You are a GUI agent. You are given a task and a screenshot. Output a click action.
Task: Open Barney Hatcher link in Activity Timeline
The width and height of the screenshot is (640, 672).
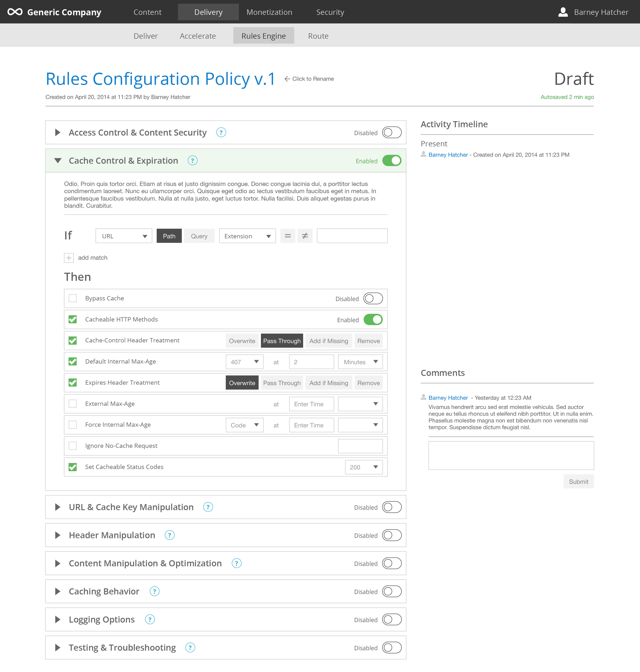coord(448,155)
